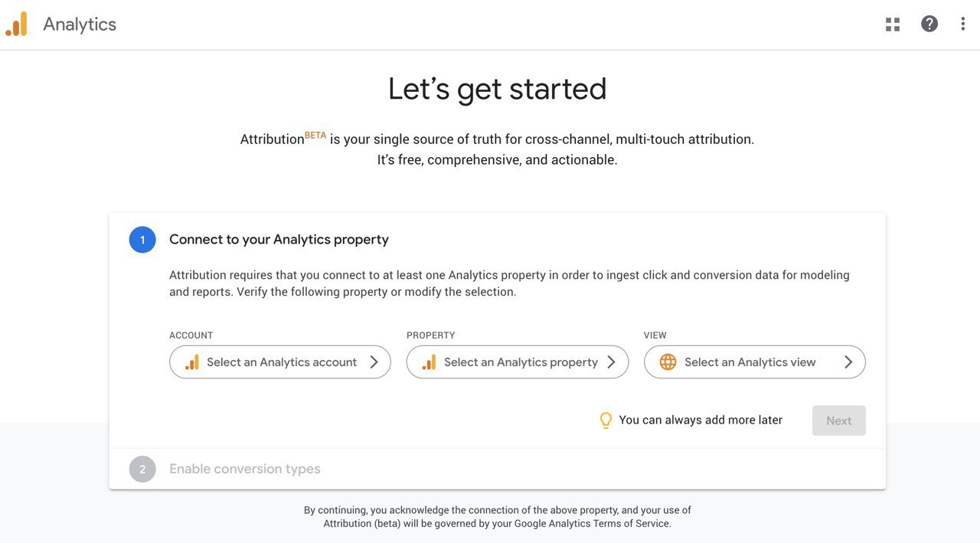Viewport: 980px width, 543px height.
Task: Click the Next button
Action: coord(839,420)
